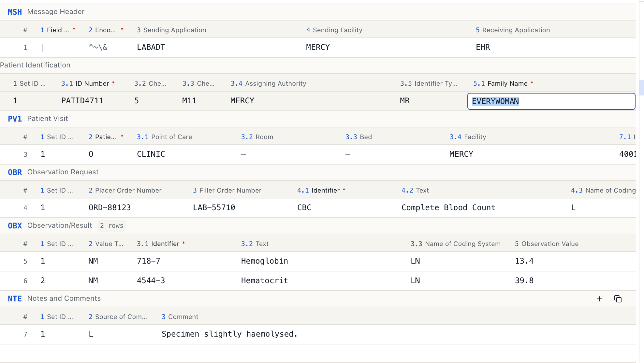The height and width of the screenshot is (363, 644).
Task: Select the 718-7 identifier cell
Action: [148, 261]
